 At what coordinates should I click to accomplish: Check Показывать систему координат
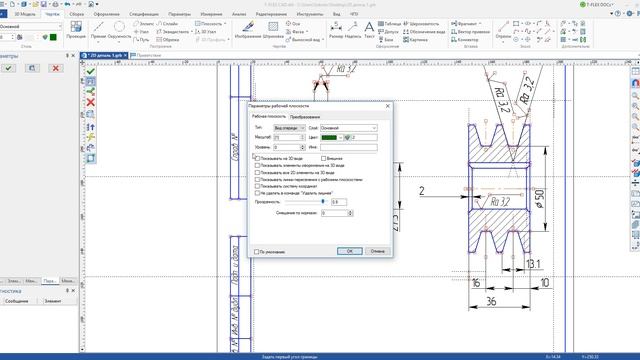[x=258, y=186]
